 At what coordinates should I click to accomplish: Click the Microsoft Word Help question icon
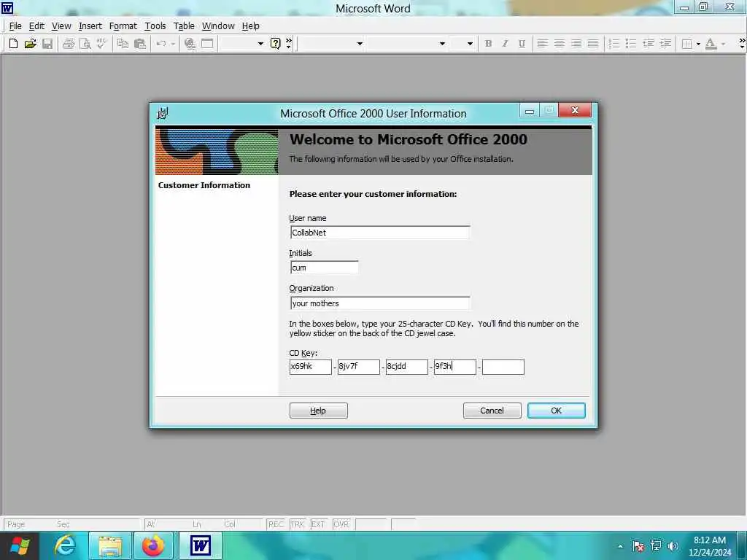(275, 44)
